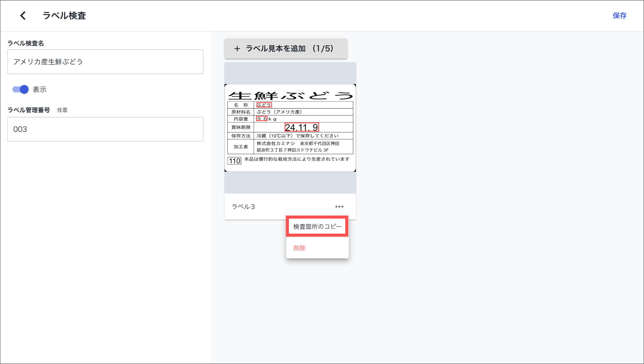Screen dimensions: 644x364
Task: Click the 保存 link
Action: click(x=619, y=16)
